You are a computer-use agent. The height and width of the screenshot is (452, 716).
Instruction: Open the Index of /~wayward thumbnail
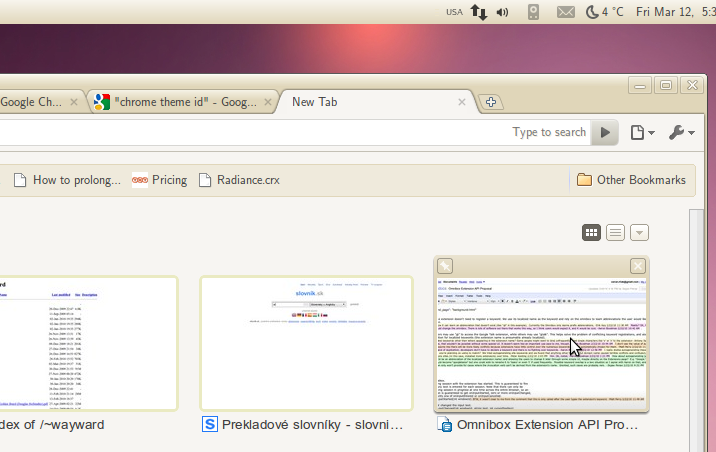click(88, 343)
